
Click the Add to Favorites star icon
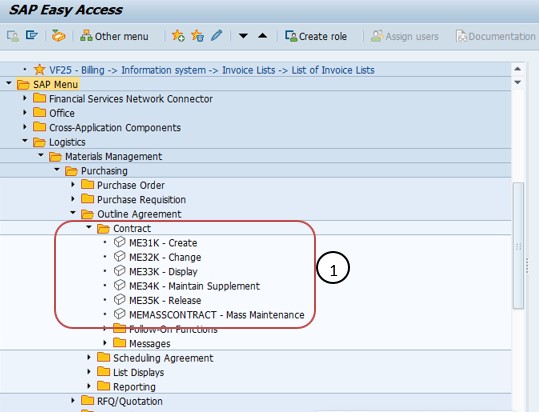tap(178, 35)
